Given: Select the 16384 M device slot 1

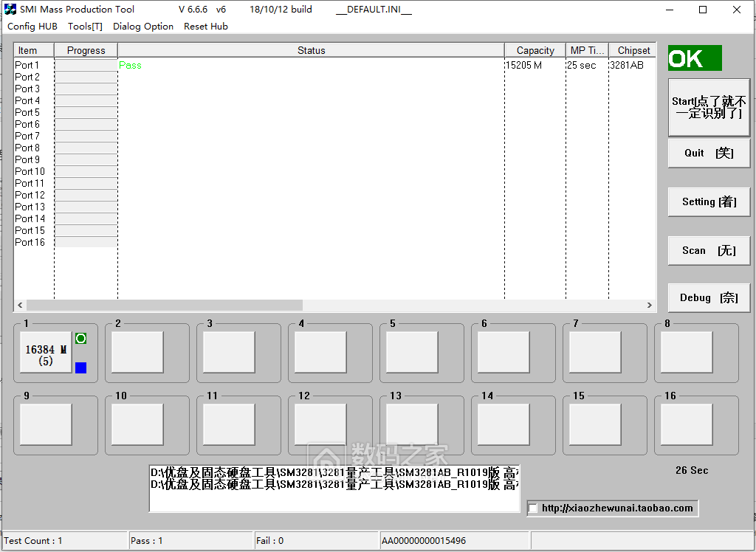Looking at the screenshot, I should (x=46, y=353).
